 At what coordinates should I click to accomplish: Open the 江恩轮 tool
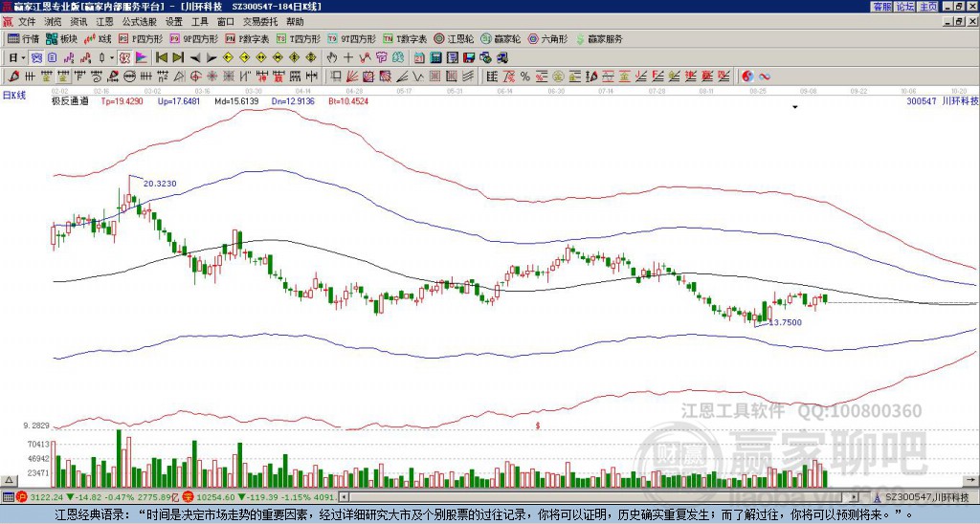click(454, 38)
